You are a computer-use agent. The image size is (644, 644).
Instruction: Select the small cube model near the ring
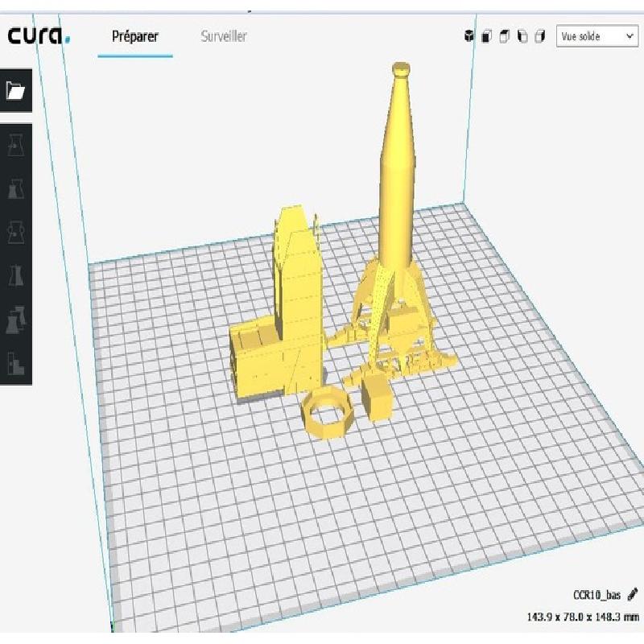click(376, 397)
